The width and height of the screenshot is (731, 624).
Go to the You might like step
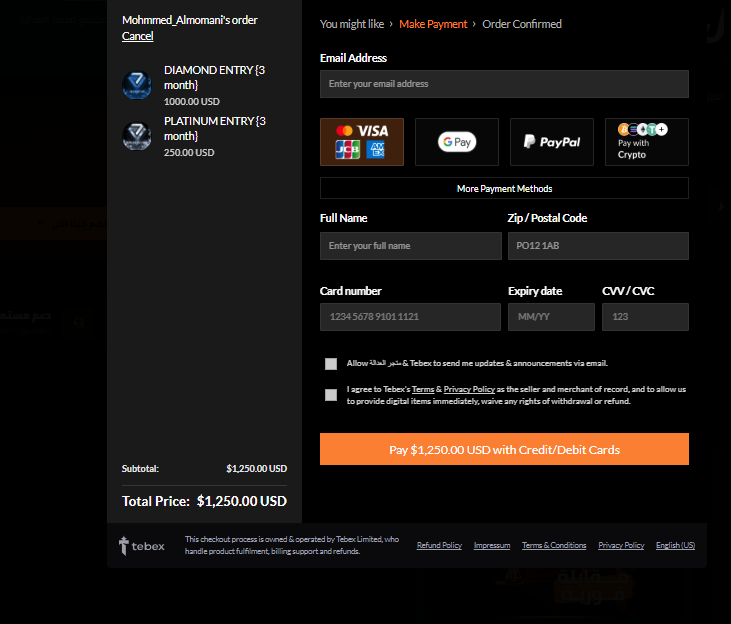click(352, 24)
